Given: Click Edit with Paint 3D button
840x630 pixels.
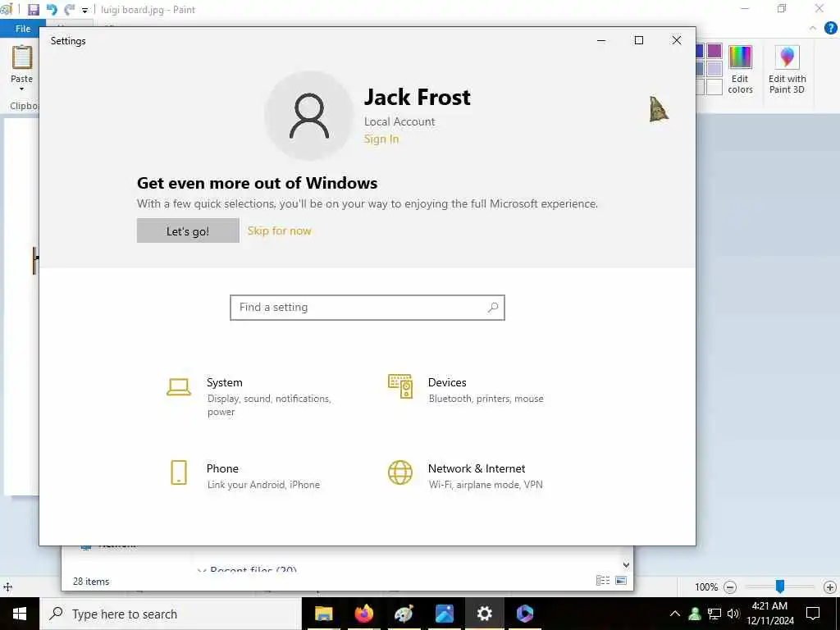Looking at the screenshot, I should point(787,71).
